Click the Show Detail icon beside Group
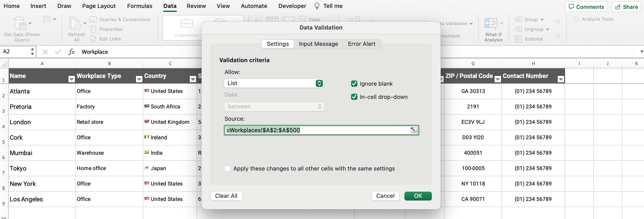Screen dimensions: 644x219 click(x=556, y=22)
